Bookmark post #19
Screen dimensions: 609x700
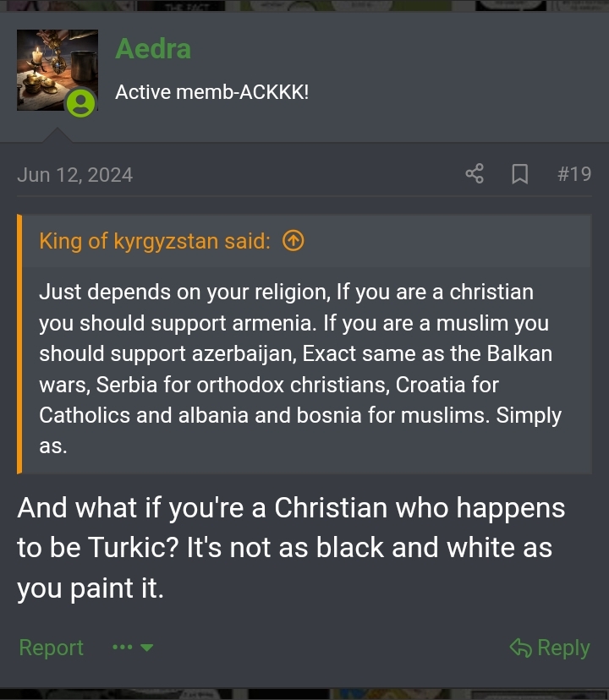[520, 174]
